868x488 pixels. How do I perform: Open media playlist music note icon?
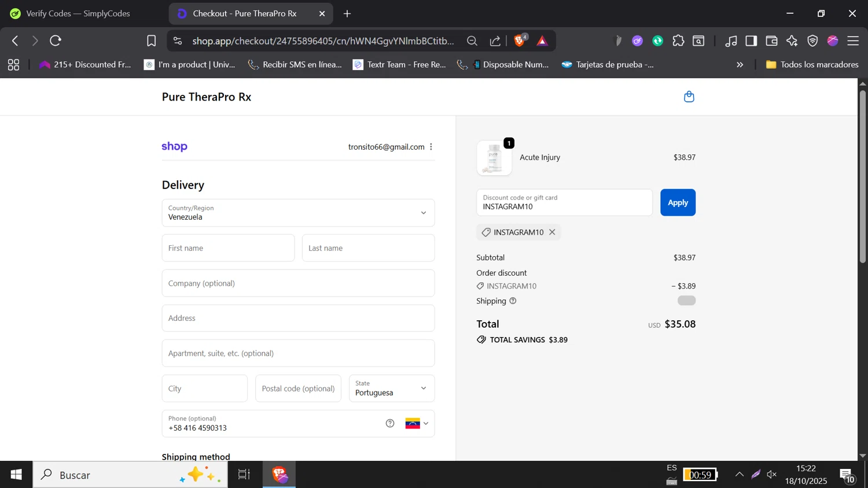pyautogui.click(x=731, y=41)
